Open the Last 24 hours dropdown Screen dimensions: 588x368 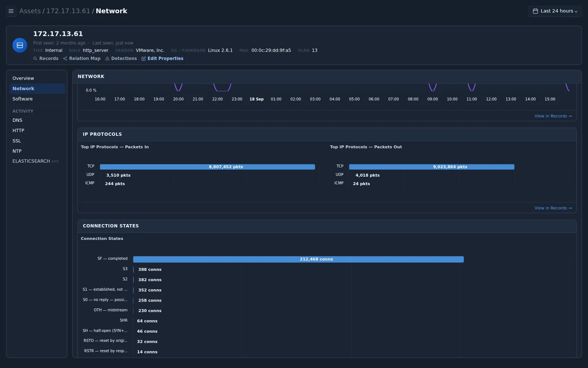pos(555,11)
